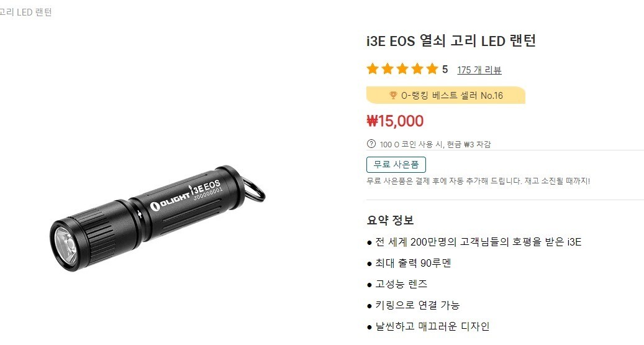
Task: Click the 키링으로 연결 가능 bullet
Action: click(417, 305)
